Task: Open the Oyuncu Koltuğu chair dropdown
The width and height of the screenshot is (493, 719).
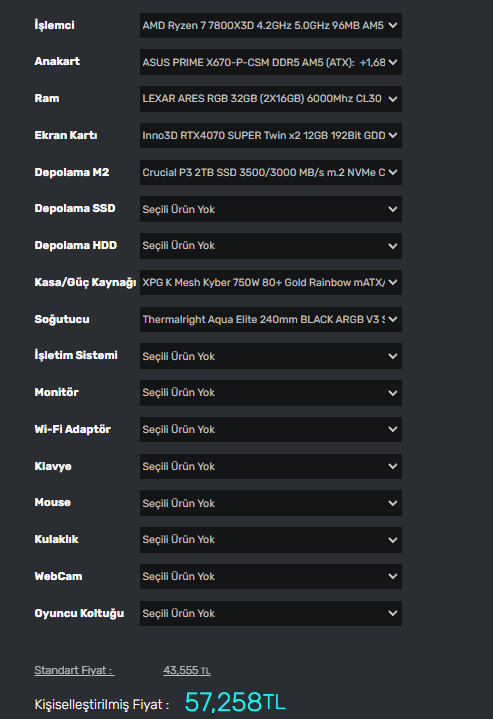Action: tap(271, 613)
